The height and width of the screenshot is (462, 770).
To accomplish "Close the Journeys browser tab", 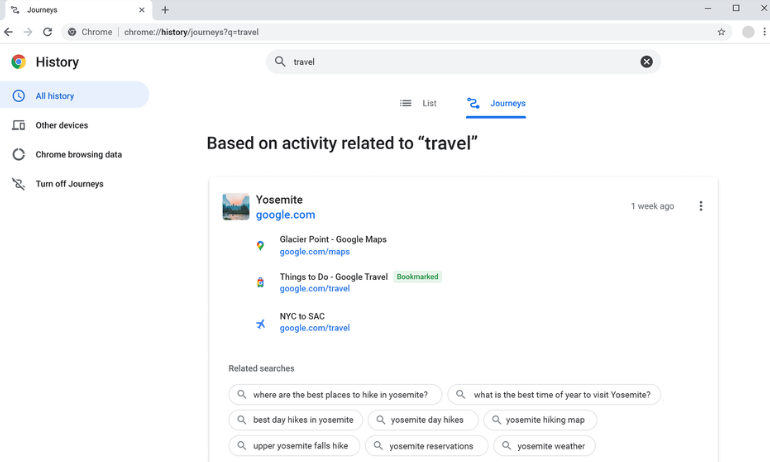I will point(141,10).
